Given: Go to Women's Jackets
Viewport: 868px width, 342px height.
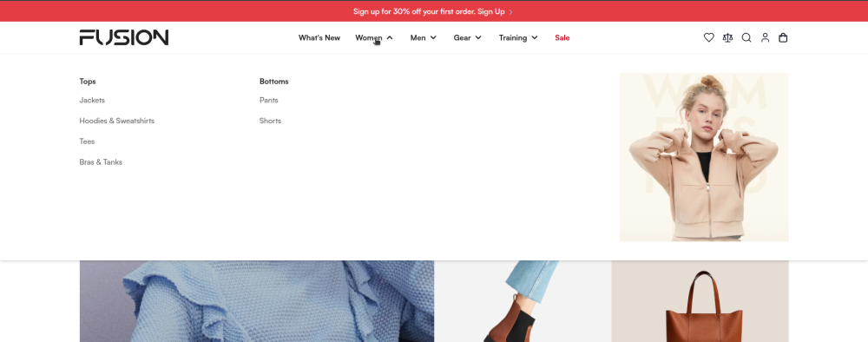Looking at the screenshot, I should [x=92, y=100].
